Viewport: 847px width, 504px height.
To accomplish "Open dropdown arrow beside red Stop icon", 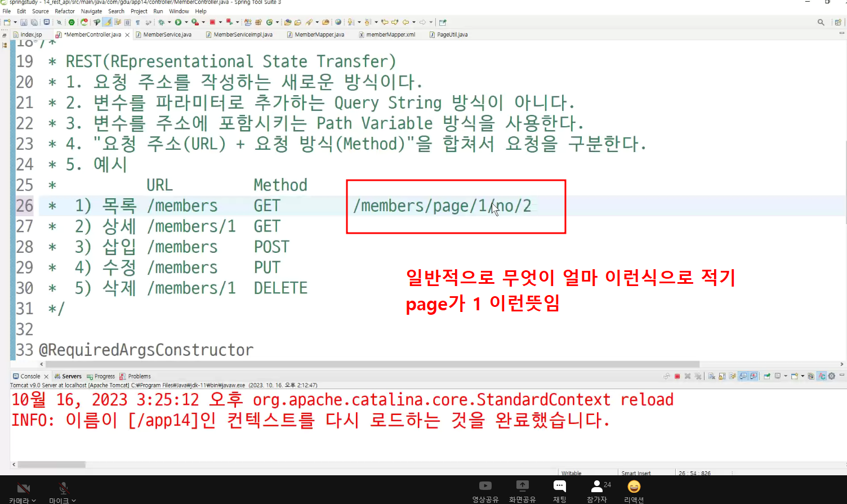I will pos(220,23).
